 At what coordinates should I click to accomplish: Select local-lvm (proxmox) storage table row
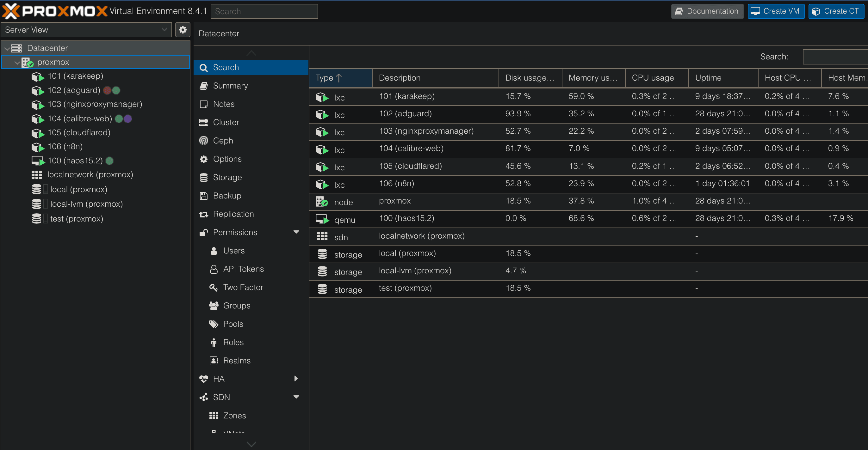pos(589,271)
